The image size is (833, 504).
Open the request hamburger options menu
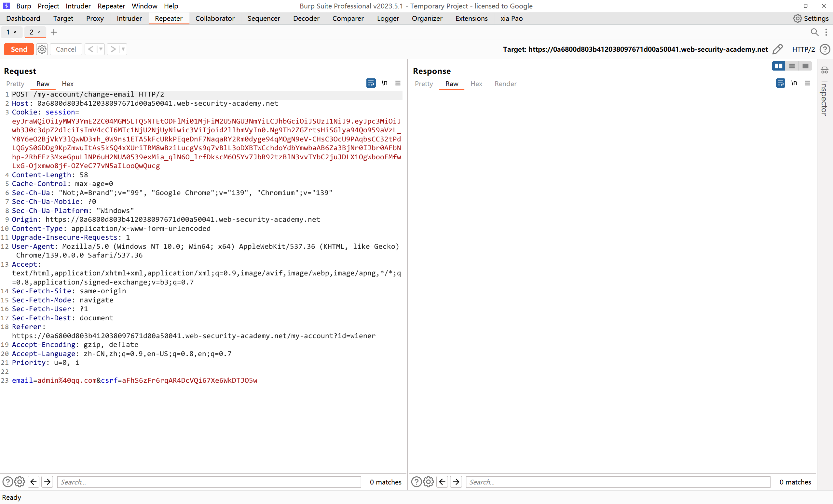398,83
